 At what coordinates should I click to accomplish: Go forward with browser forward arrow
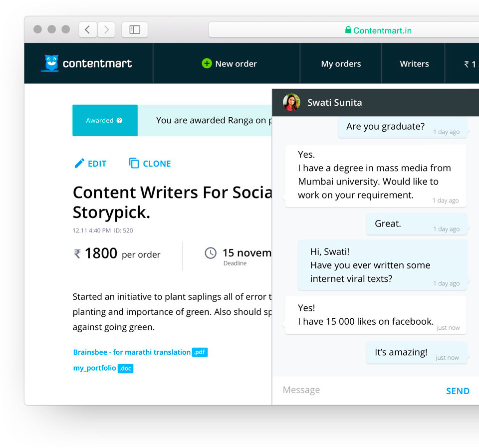[x=106, y=30]
